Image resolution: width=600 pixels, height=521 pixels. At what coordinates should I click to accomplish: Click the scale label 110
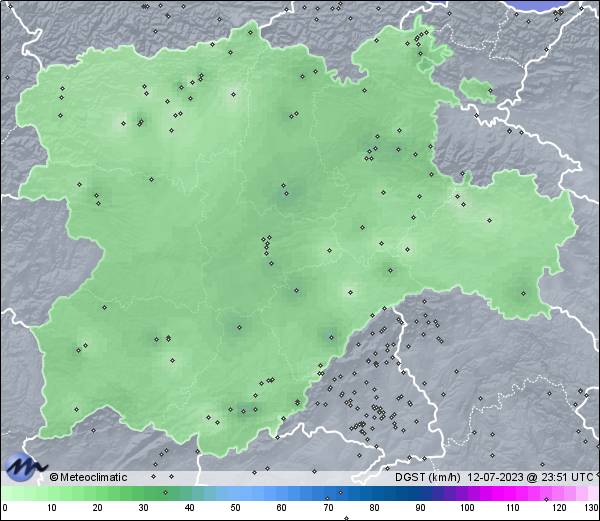click(513, 508)
